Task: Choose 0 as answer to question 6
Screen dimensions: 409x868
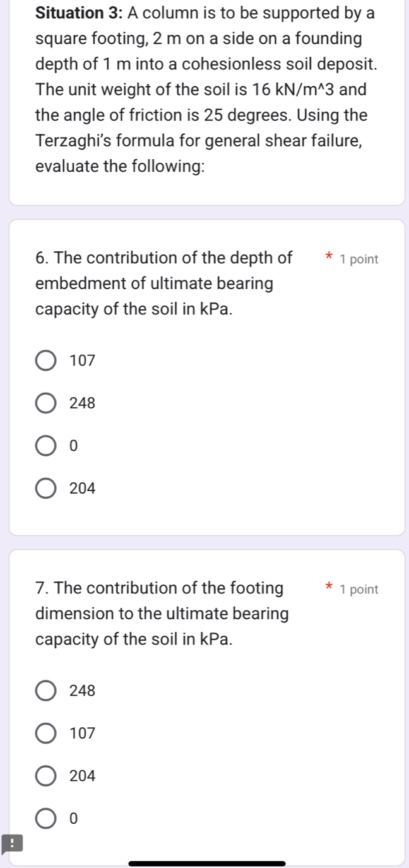Action: click(x=46, y=446)
